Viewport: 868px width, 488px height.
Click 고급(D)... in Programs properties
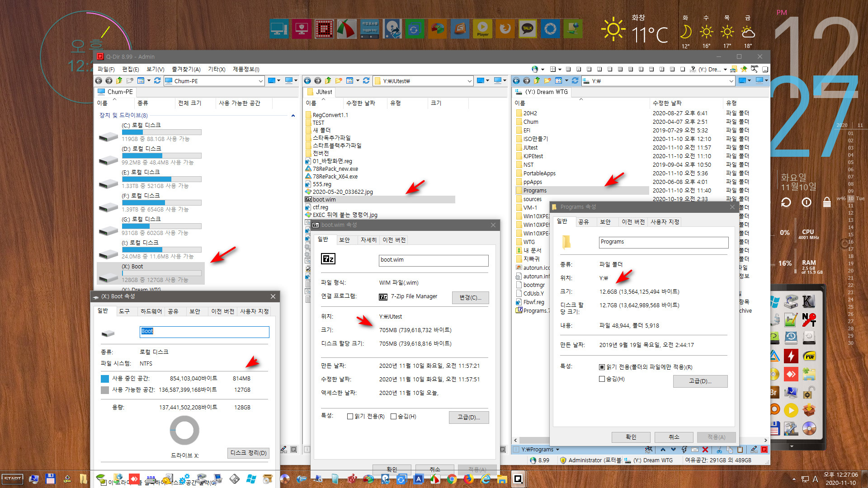pyautogui.click(x=700, y=381)
